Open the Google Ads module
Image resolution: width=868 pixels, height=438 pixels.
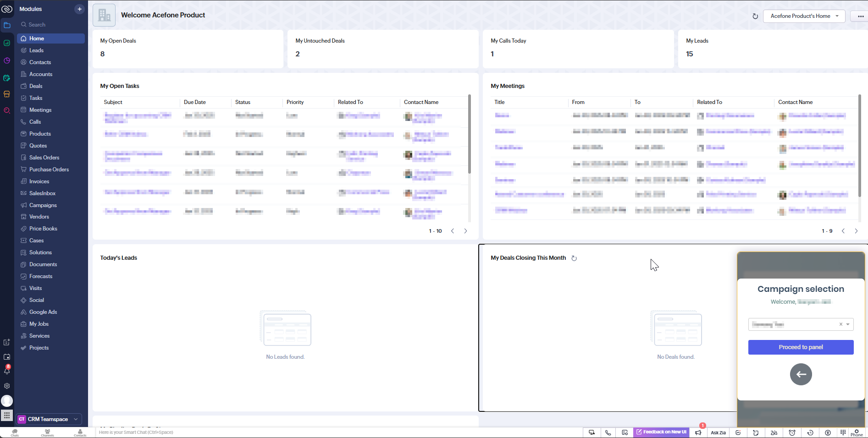50,312
